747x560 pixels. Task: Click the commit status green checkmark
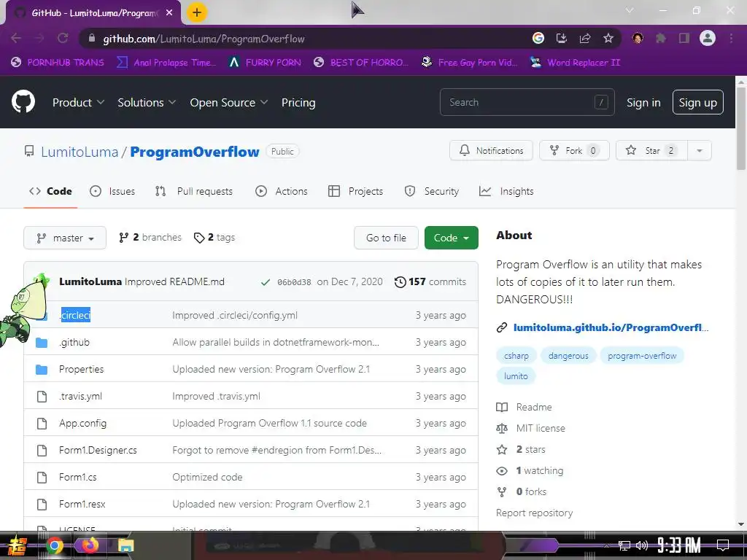tap(266, 282)
